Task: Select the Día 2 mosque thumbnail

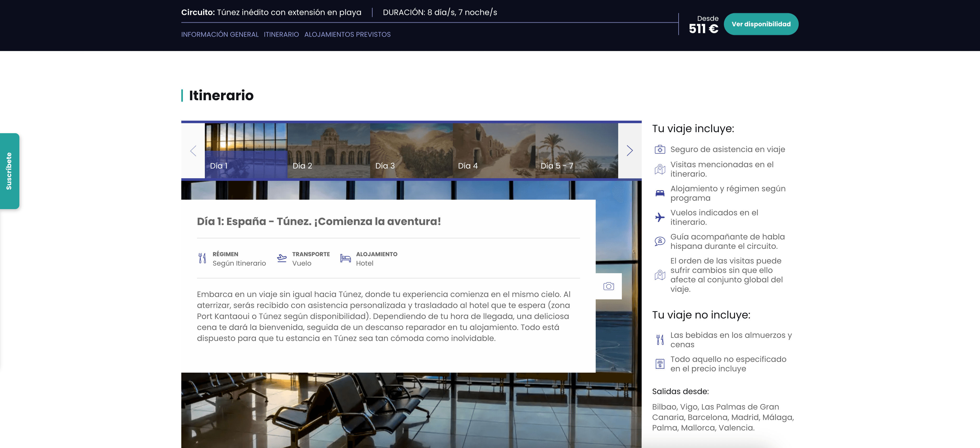Action: tap(328, 151)
